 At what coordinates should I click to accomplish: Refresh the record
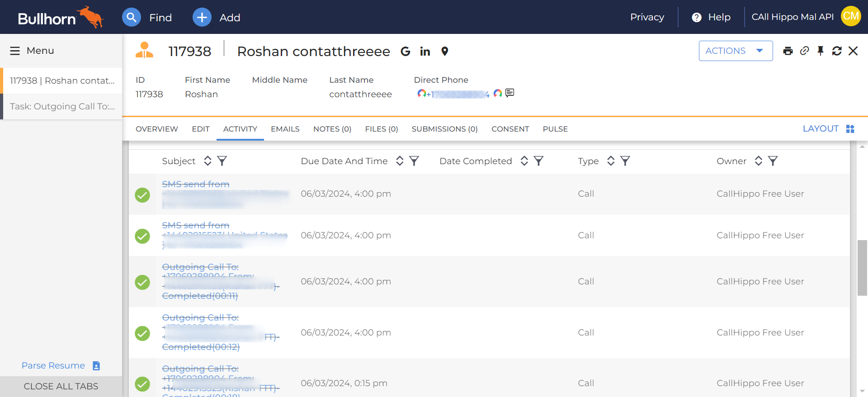point(837,51)
